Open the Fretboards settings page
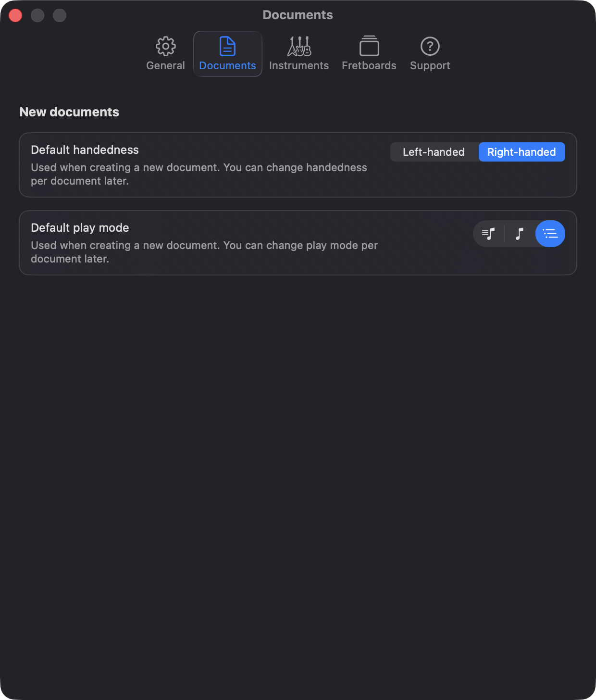Viewport: 596px width, 700px height. pyautogui.click(x=369, y=53)
